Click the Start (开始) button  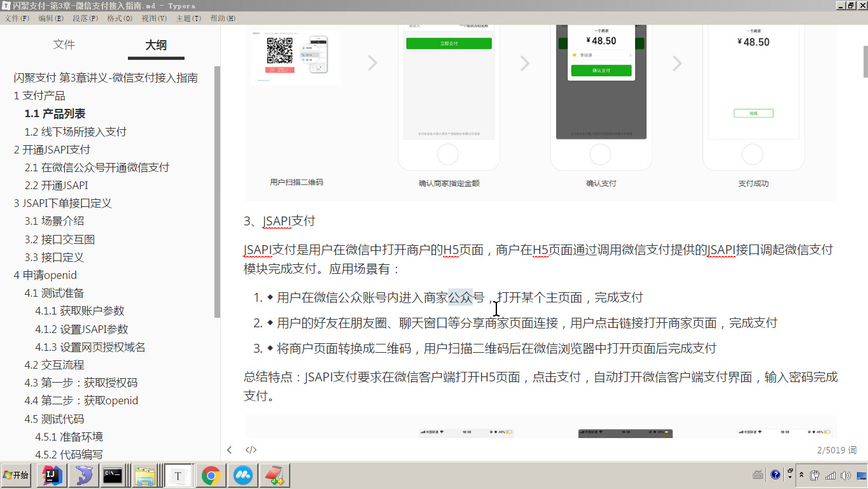point(16,476)
